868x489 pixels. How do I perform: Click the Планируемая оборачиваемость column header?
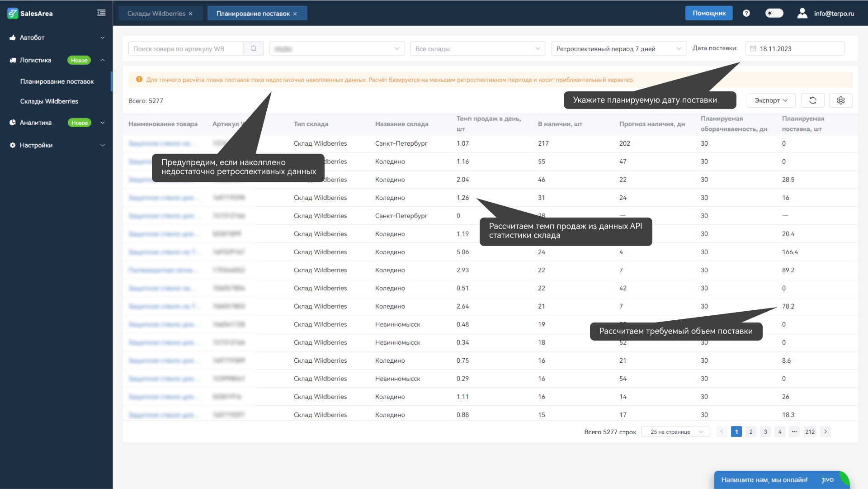734,123
